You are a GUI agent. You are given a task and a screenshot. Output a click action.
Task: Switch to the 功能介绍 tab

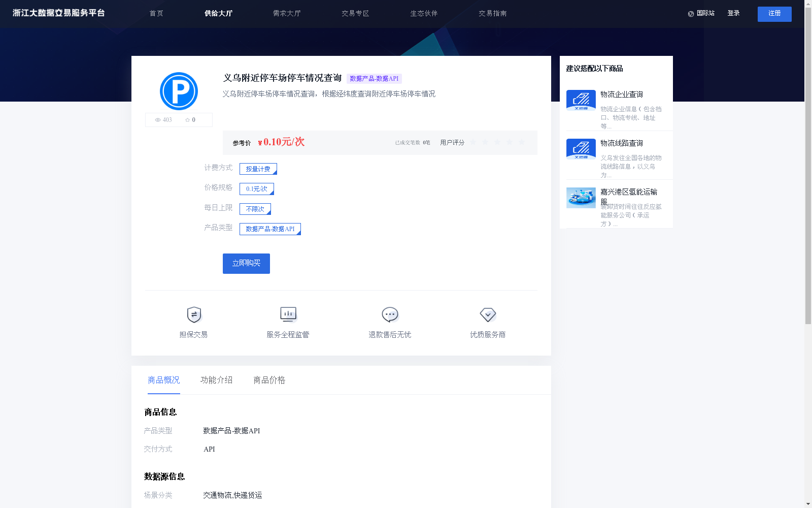[x=217, y=380]
